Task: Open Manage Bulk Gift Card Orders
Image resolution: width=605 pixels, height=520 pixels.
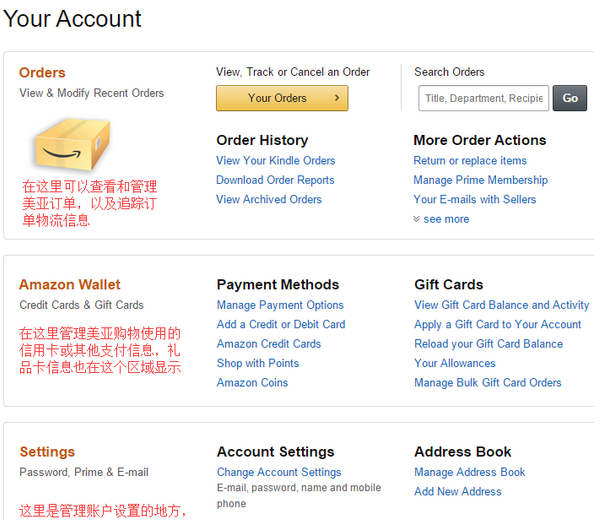Action: (488, 382)
